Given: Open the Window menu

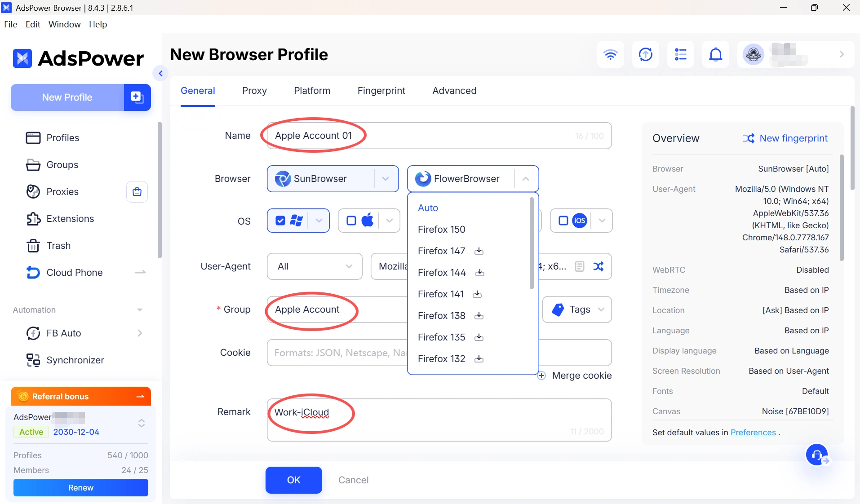Looking at the screenshot, I should pyautogui.click(x=64, y=24).
